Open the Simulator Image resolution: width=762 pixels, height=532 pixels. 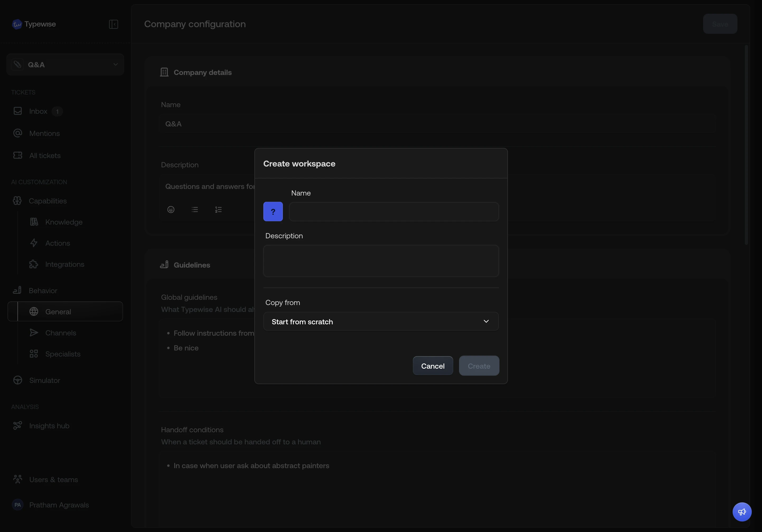point(44,381)
